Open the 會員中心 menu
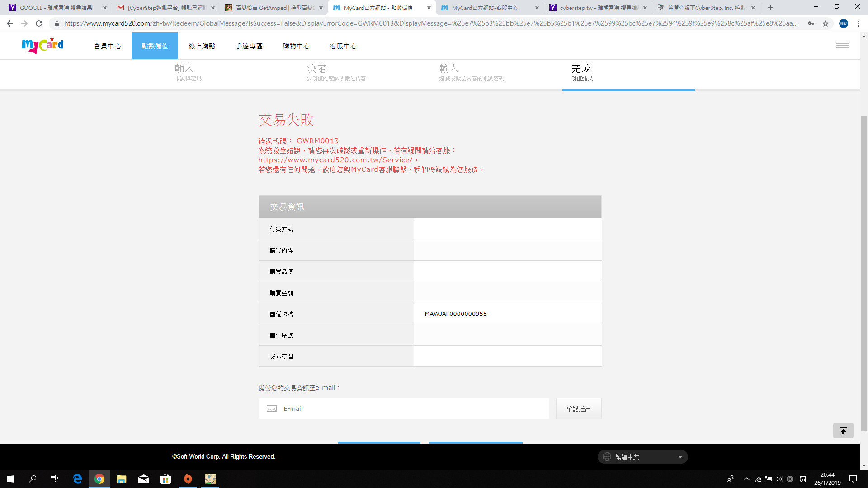This screenshot has width=868, height=488. [x=108, y=46]
